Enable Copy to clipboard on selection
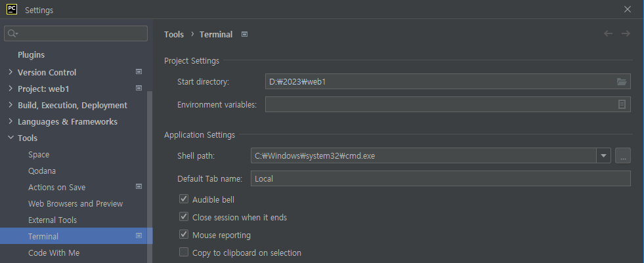Image resolution: width=644 pixels, height=263 pixels. point(184,252)
